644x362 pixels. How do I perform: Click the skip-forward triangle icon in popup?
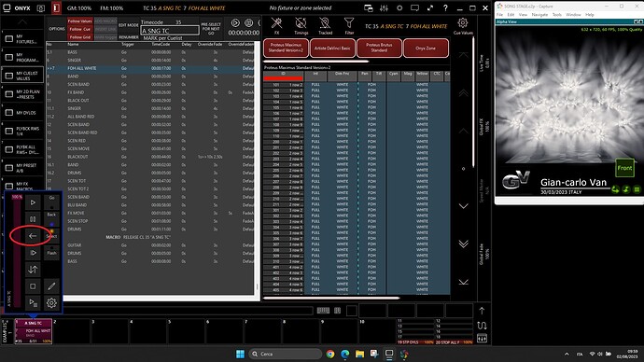click(x=33, y=253)
